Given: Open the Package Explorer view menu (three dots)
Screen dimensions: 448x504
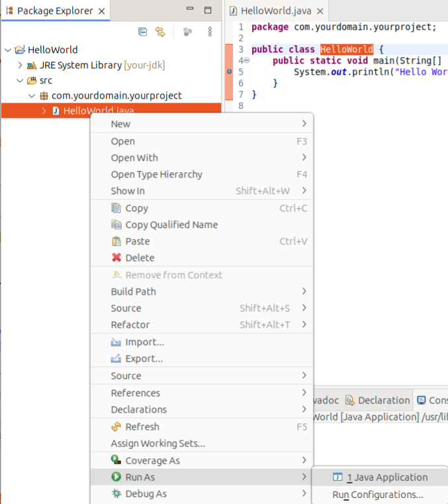Looking at the screenshot, I should [x=210, y=32].
